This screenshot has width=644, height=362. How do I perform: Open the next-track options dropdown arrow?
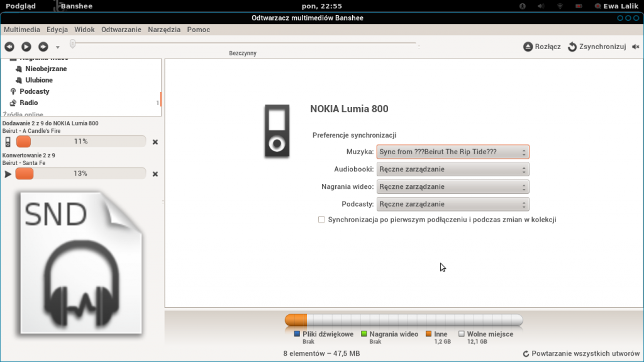57,47
